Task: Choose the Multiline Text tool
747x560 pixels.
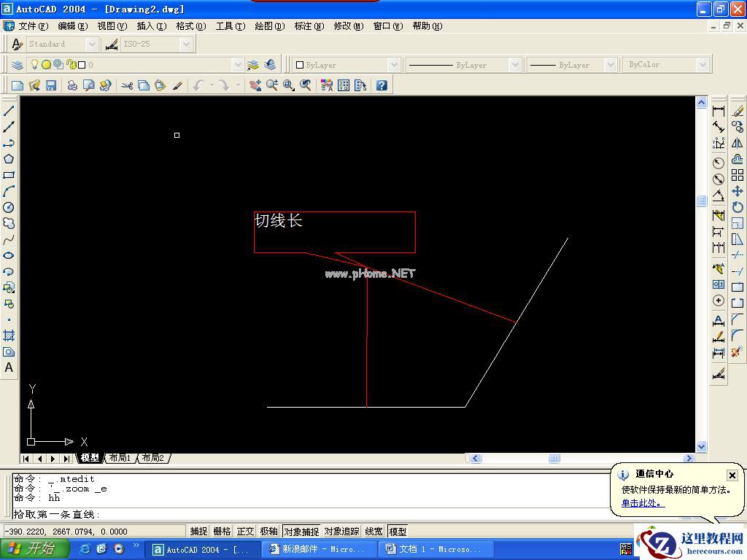Action: tap(9, 367)
